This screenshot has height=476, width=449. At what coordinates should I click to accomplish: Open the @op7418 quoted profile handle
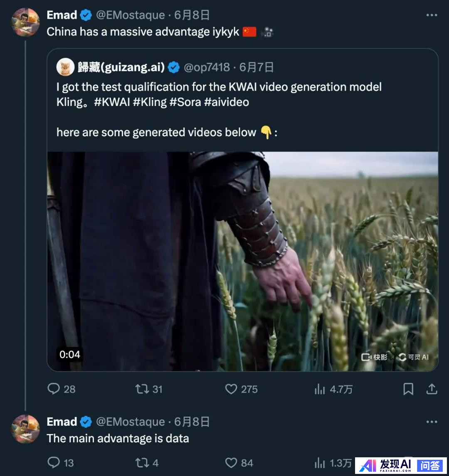pyautogui.click(x=207, y=67)
